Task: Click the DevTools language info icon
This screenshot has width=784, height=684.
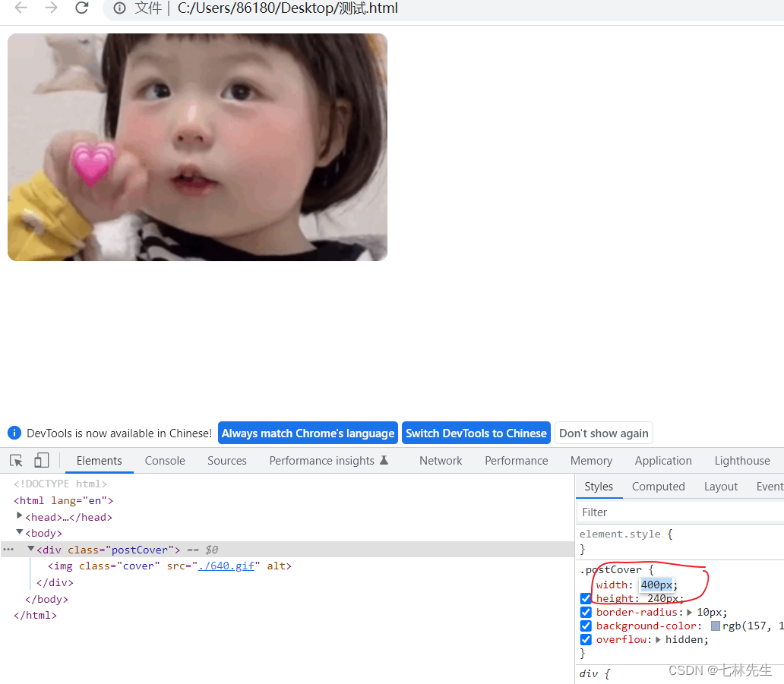Action: point(14,433)
